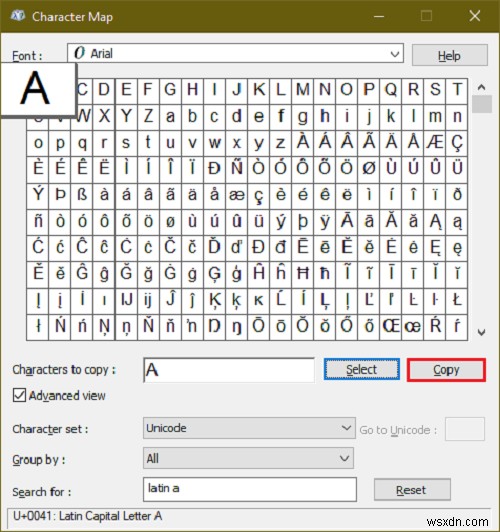Expand the Group by dropdown showing All
This screenshot has height=532, width=500.
(x=248, y=458)
